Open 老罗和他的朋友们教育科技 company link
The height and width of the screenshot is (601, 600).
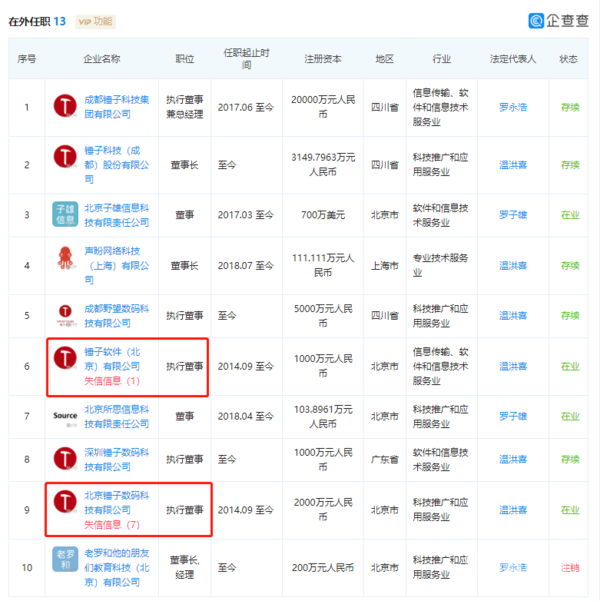pyautogui.click(x=117, y=568)
